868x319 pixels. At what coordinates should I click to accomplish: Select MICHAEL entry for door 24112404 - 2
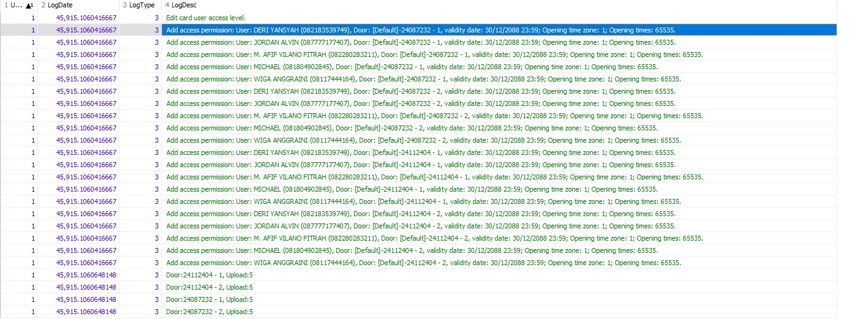click(x=412, y=250)
